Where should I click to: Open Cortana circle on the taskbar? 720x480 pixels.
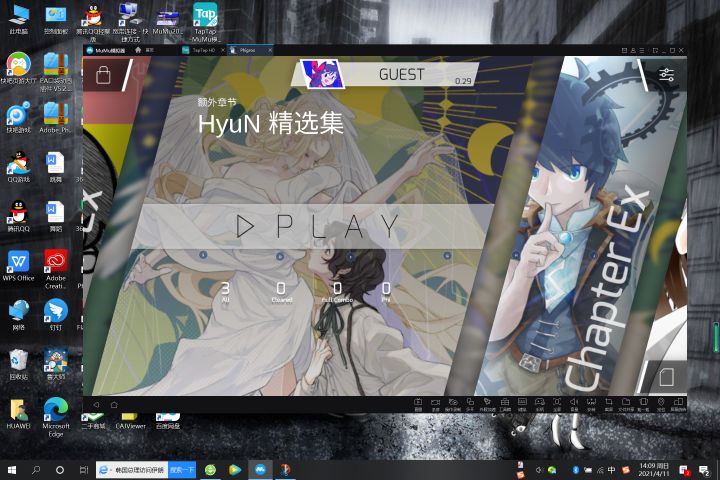tap(60, 470)
